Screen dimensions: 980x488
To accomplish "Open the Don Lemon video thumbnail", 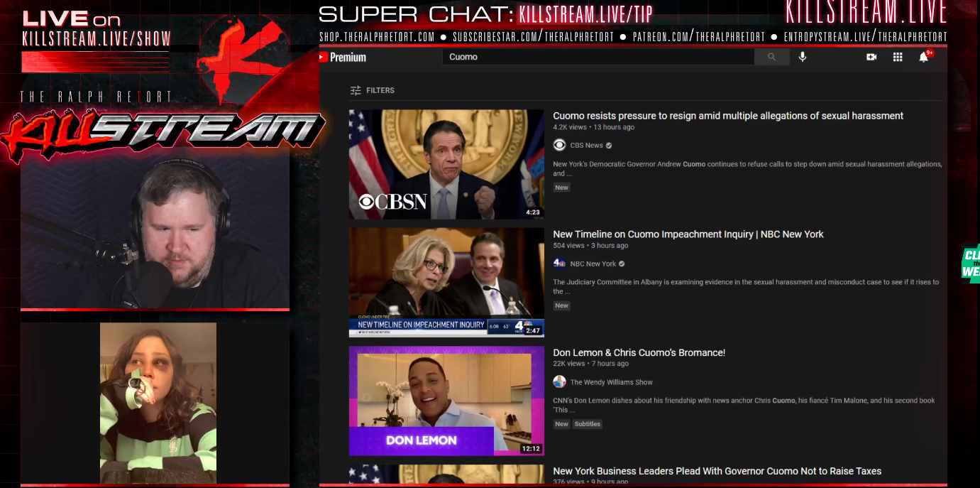I will tap(447, 401).
